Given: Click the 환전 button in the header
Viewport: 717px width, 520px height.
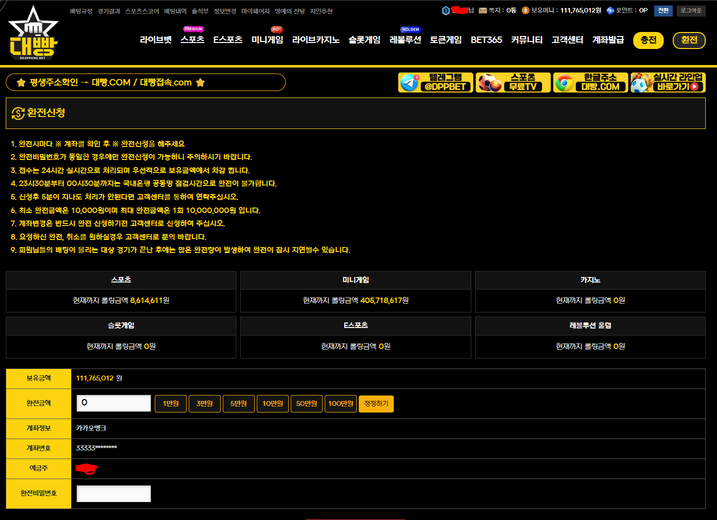Looking at the screenshot, I should click(689, 40).
